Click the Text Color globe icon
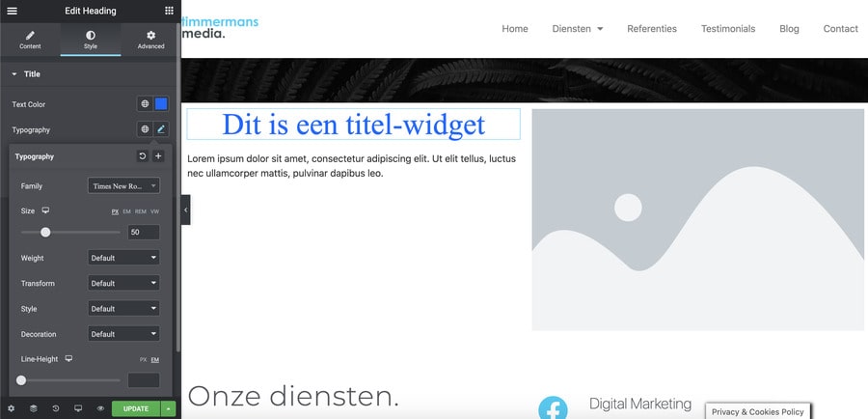Screen dimensions: 868x419 tap(145, 103)
